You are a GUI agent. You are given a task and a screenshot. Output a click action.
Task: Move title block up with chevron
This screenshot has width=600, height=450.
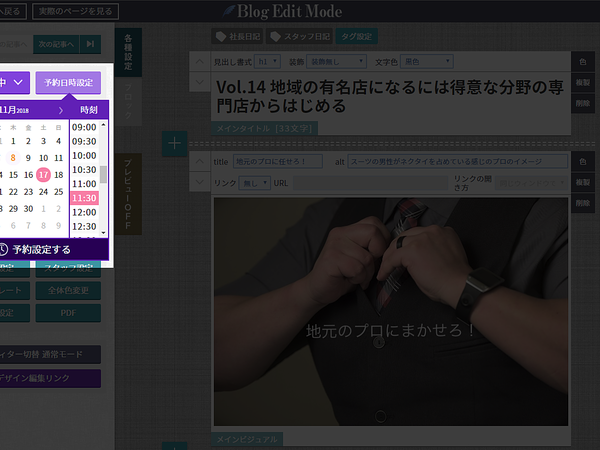pyautogui.click(x=200, y=61)
